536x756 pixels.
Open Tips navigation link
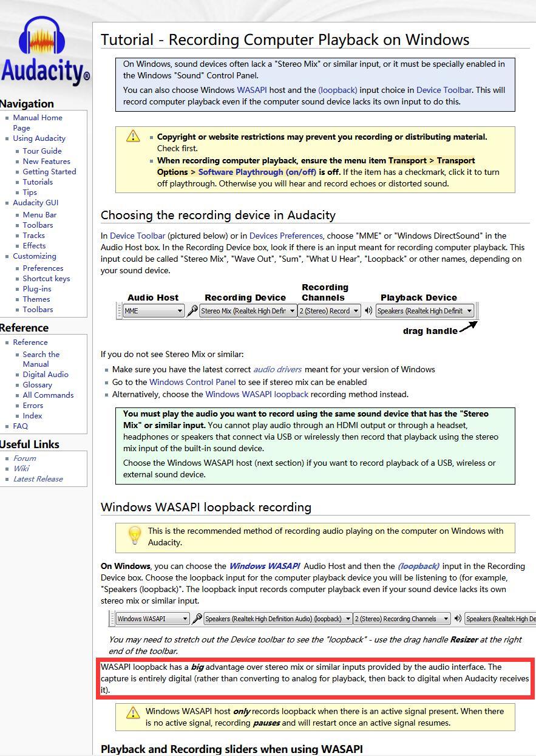pos(30,192)
